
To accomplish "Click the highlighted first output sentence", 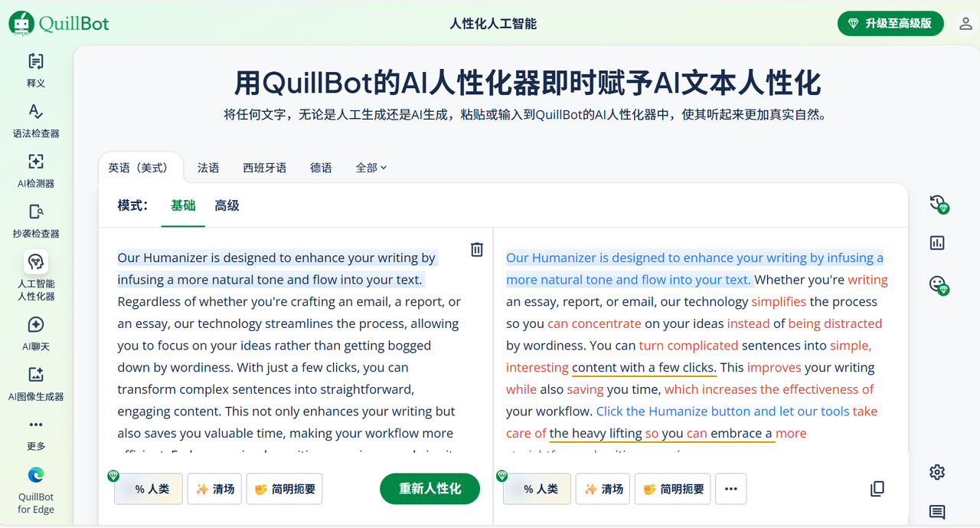I will [694, 268].
